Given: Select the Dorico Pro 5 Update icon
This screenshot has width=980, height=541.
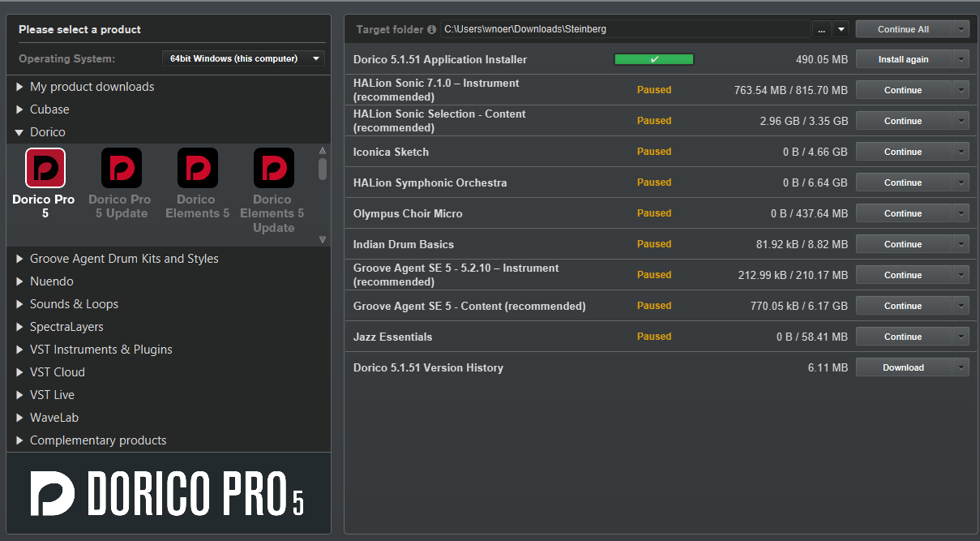Looking at the screenshot, I should point(122,168).
